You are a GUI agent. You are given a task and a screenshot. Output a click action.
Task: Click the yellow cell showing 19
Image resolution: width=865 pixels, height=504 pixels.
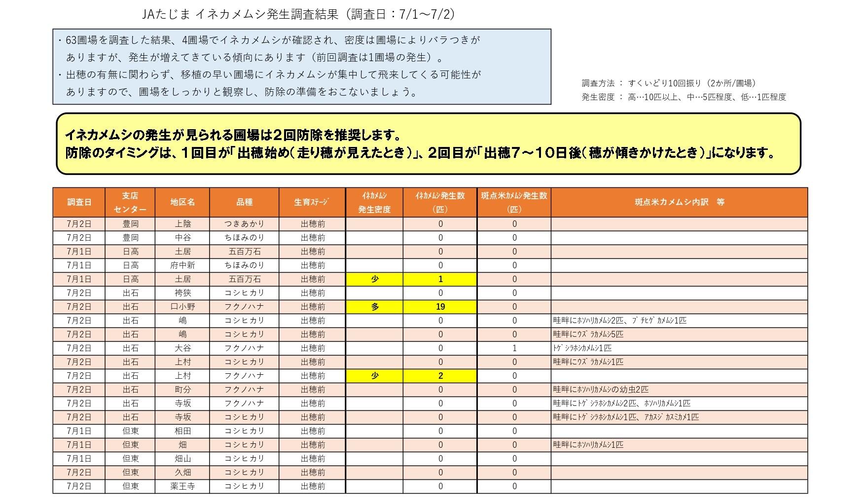440,307
